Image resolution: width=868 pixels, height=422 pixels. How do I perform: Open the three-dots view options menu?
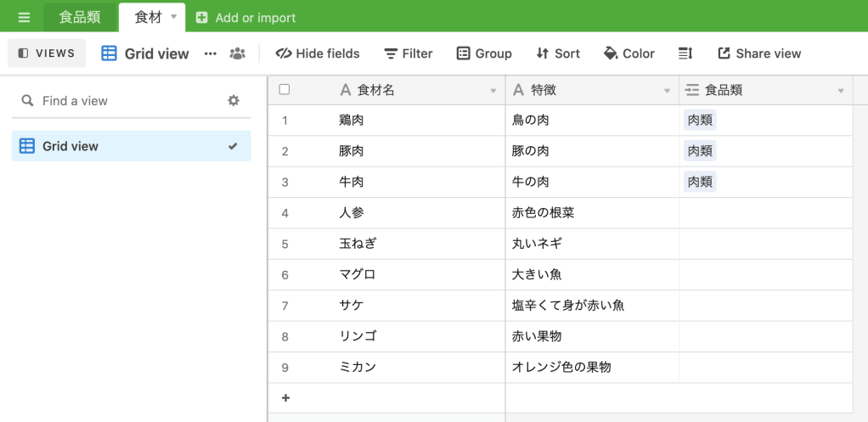tap(211, 53)
